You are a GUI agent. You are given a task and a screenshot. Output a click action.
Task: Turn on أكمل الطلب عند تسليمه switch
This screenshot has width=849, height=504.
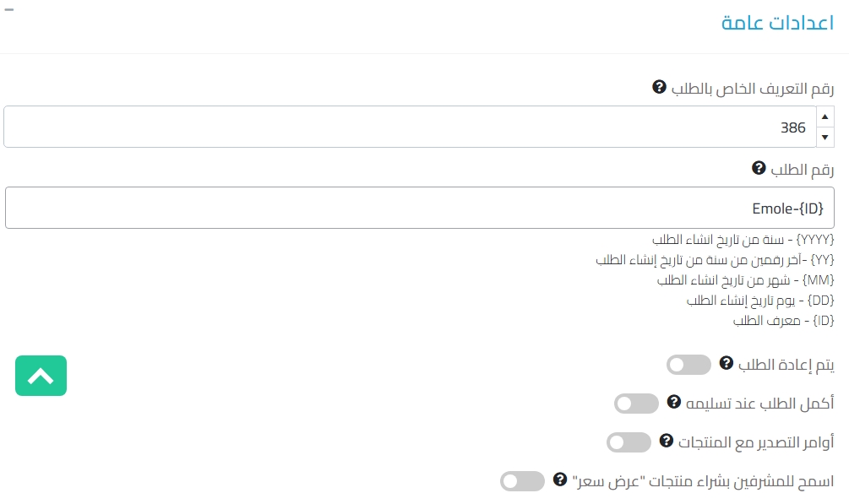click(636, 404)
